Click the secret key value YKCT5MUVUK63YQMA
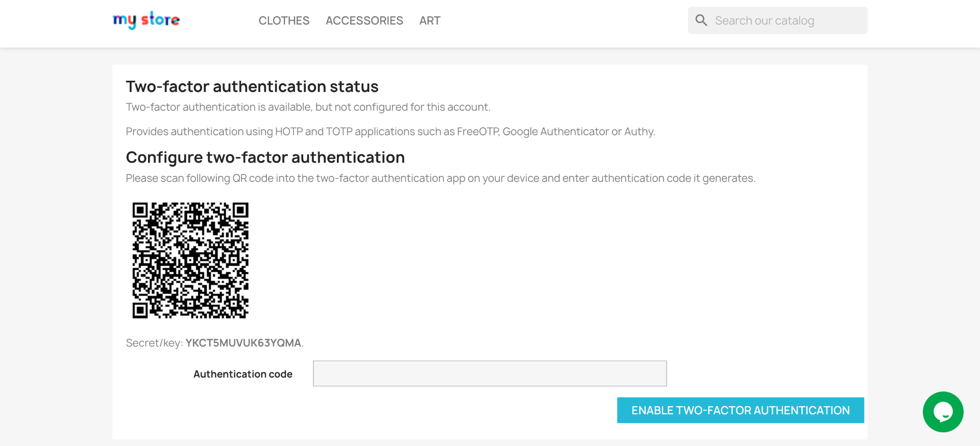 pyautogui.click(x=243, y=343)
